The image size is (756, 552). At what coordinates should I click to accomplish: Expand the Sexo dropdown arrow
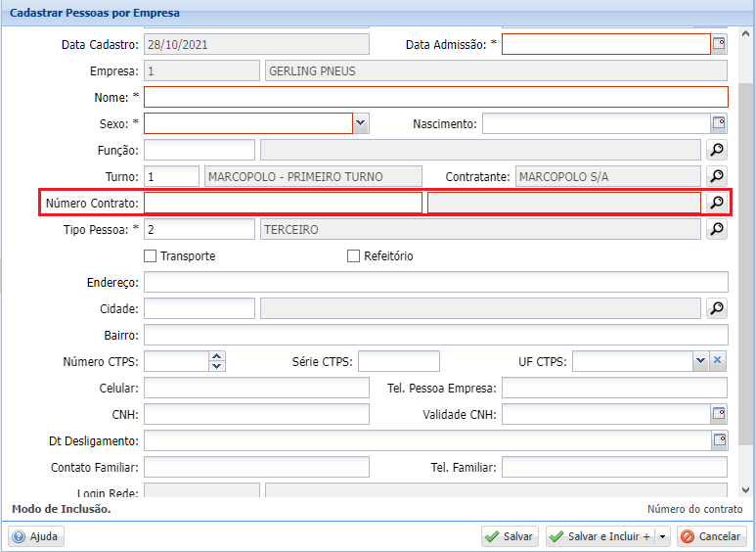pos(360,123)
